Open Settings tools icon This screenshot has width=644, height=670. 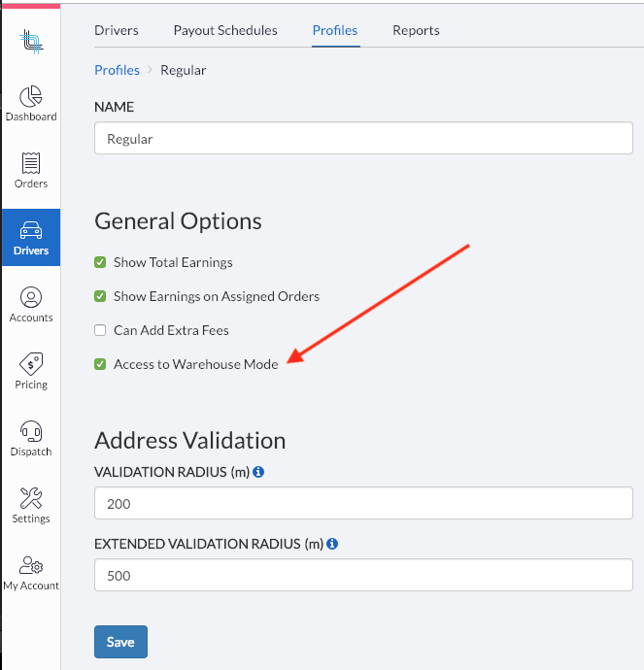pos(31,498)
